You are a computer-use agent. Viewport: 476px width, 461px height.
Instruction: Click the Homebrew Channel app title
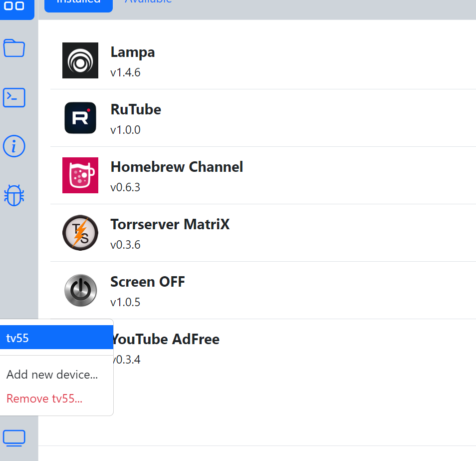pos(177,167)
